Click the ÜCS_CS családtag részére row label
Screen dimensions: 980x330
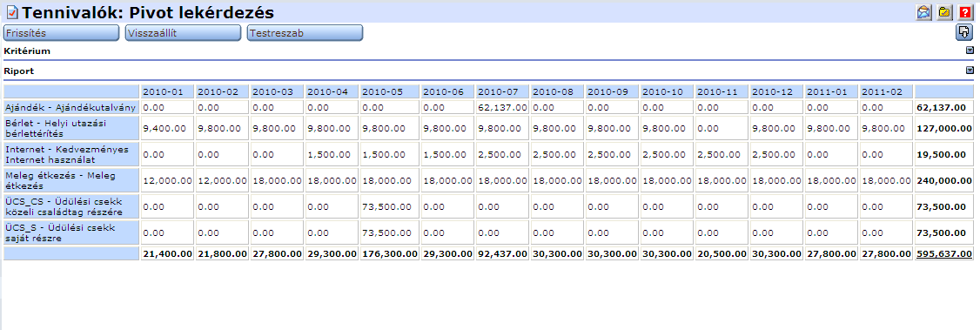tap(71, 206)
